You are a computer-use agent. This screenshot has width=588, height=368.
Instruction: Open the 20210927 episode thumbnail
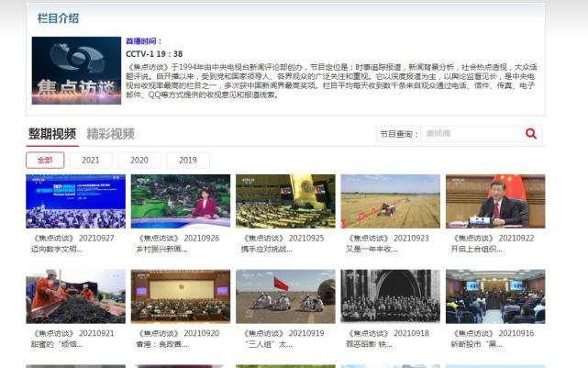point(75,201)
